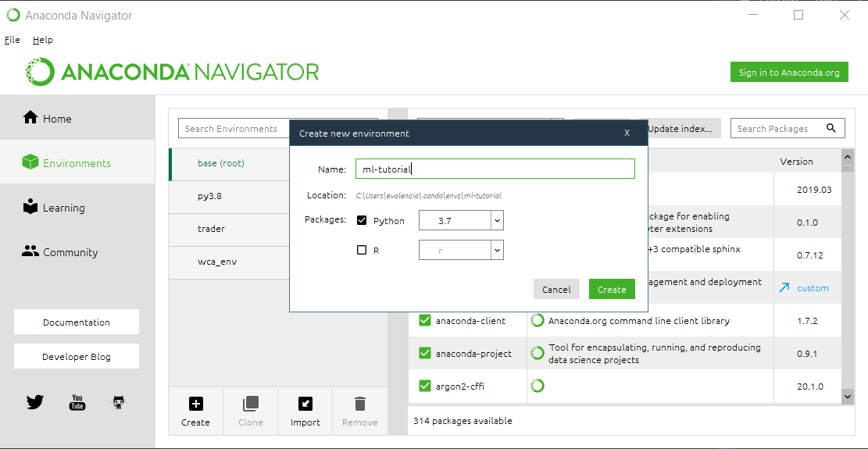This screenshot has height=449, width=868.
Task: Click anaconda-client description circle icon
Action: coord(537,320)
